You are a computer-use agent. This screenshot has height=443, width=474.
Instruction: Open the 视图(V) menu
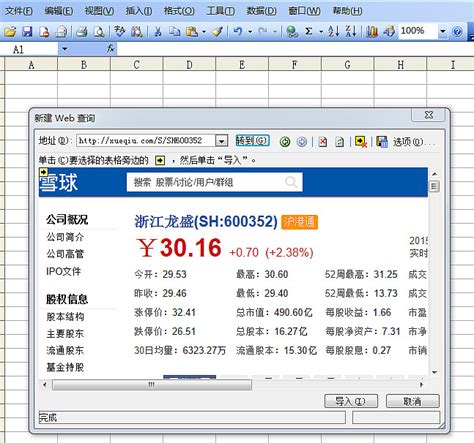coord(99,11)
